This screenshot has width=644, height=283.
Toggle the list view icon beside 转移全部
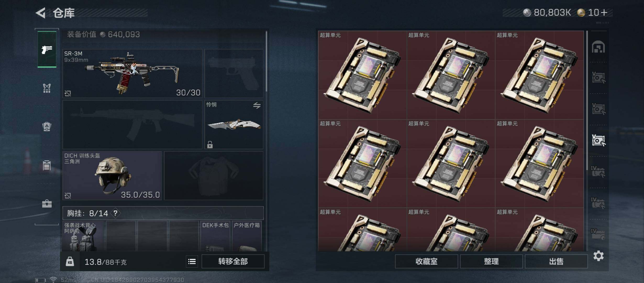pos(192,261)
